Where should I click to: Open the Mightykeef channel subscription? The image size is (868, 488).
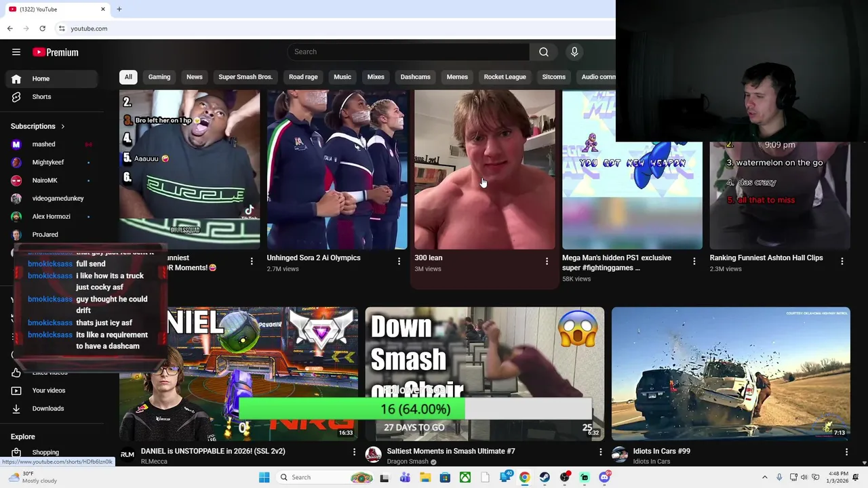point(52,163)
